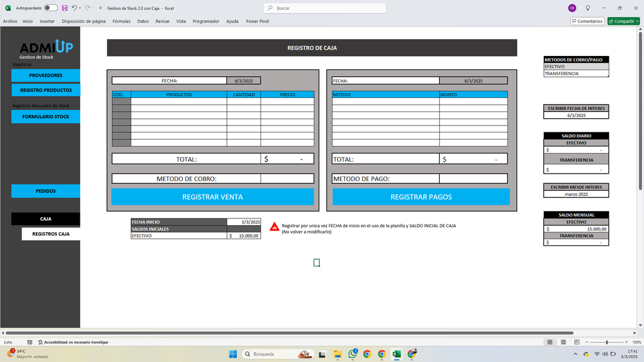
Task: Go to PROVEEDORES section
Action: coord(46,76)
